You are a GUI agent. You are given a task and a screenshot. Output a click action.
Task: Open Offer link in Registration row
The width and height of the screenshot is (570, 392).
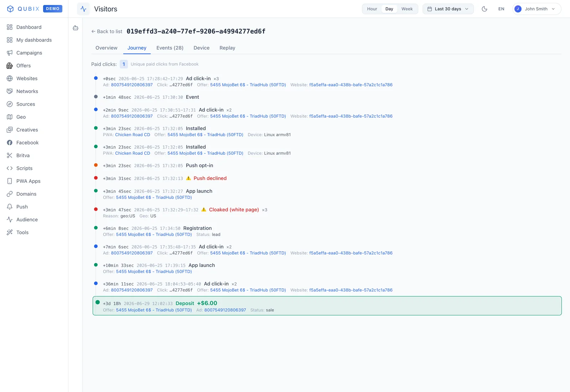[154, 234]
